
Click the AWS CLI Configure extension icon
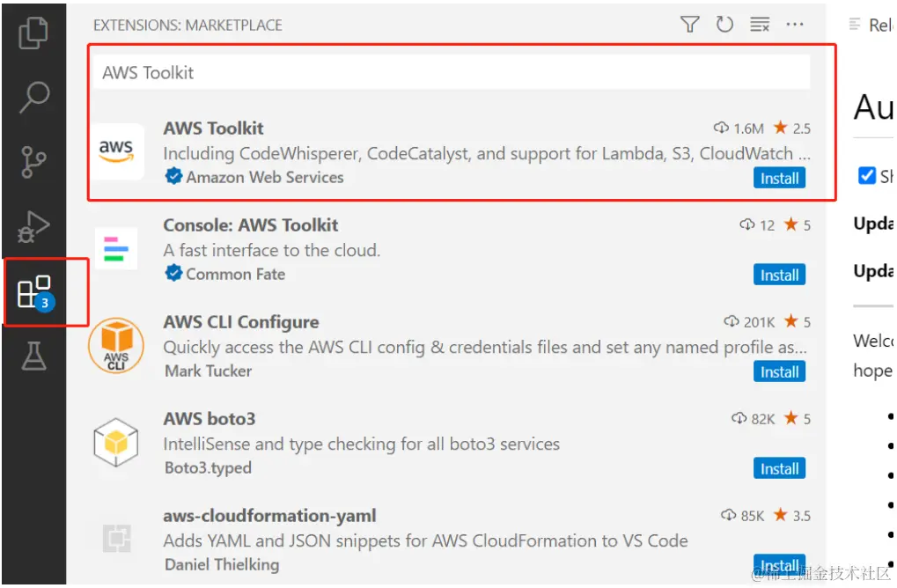coord(116,346)
